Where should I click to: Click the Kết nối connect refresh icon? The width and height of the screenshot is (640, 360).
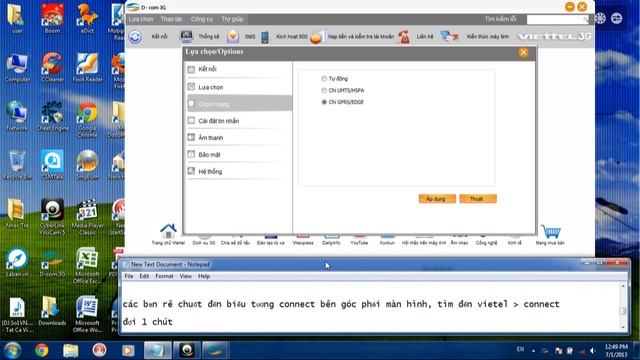pyautogui.click(x=135, y=37)
